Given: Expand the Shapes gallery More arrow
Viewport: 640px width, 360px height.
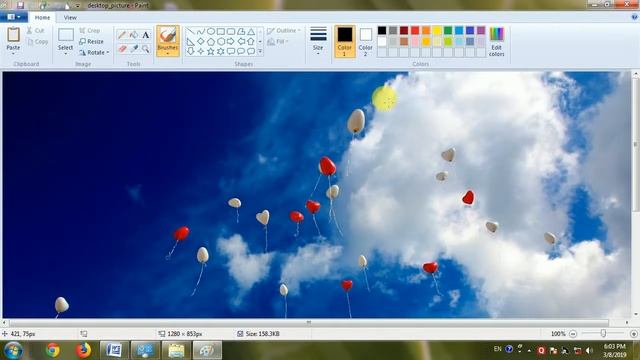Looking at the screenshot, I should tap(260, 51).
